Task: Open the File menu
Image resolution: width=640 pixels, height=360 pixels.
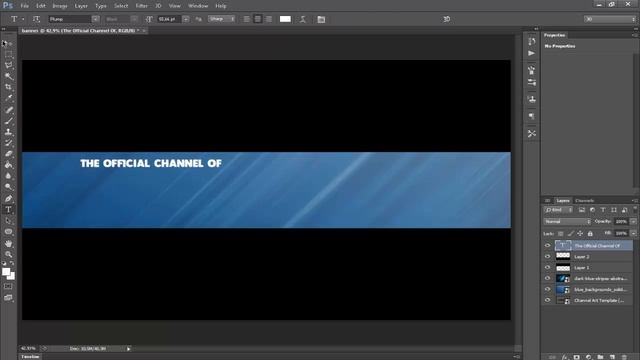Action: click(x=24, y=6)
